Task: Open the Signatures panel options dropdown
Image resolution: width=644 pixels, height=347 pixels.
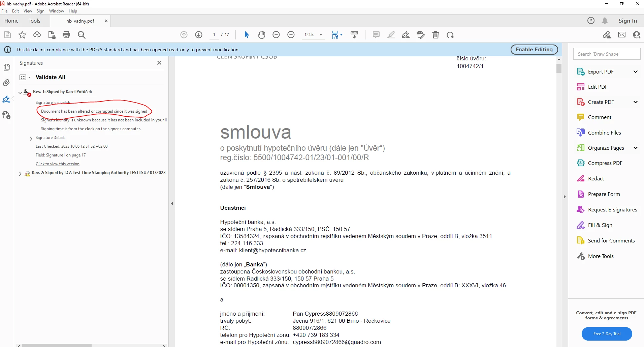Action: click(25, 77)
